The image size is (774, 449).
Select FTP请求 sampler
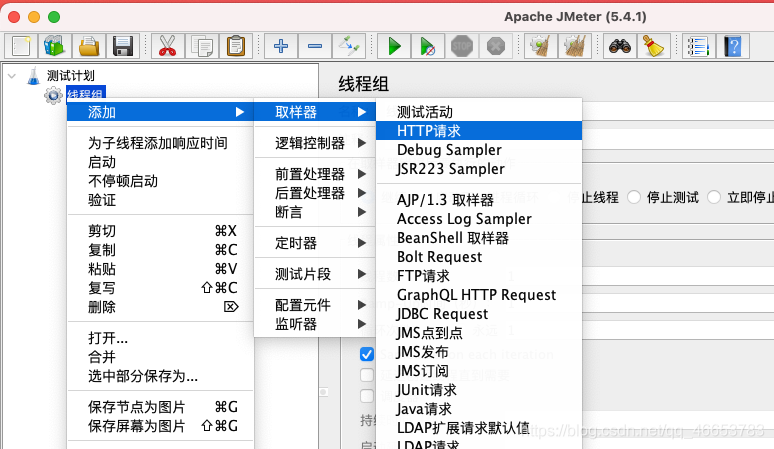click(x=479, y=276)
